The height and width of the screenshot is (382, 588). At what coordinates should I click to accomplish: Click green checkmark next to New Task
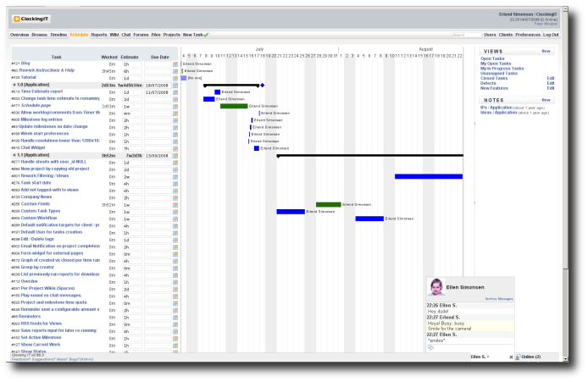click(x=206, y=35)
